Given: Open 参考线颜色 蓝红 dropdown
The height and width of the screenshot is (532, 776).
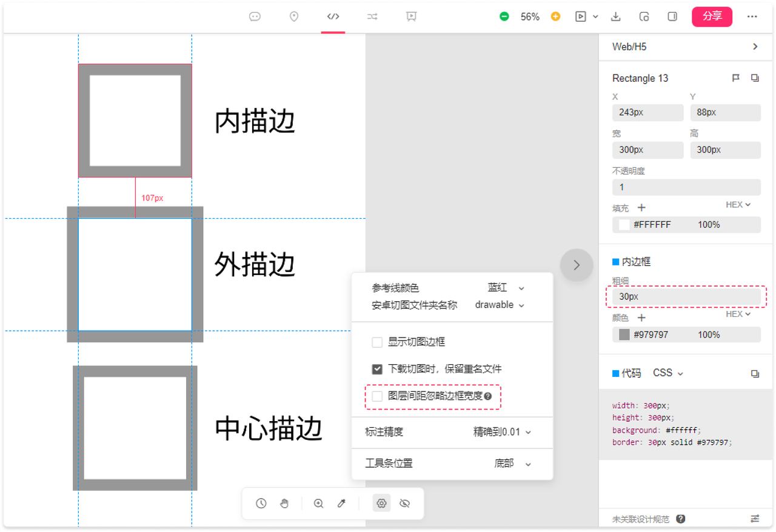Looking at the screenshot, I should (506, 288).
